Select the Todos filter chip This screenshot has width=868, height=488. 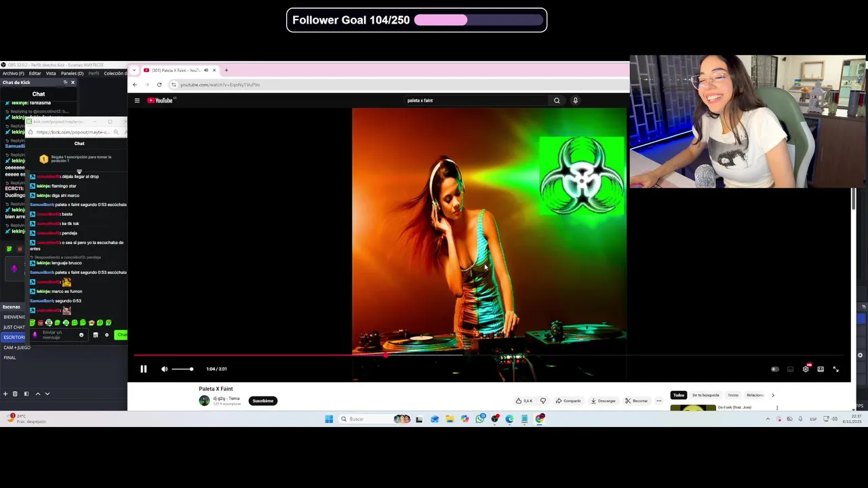coord(679,395)
